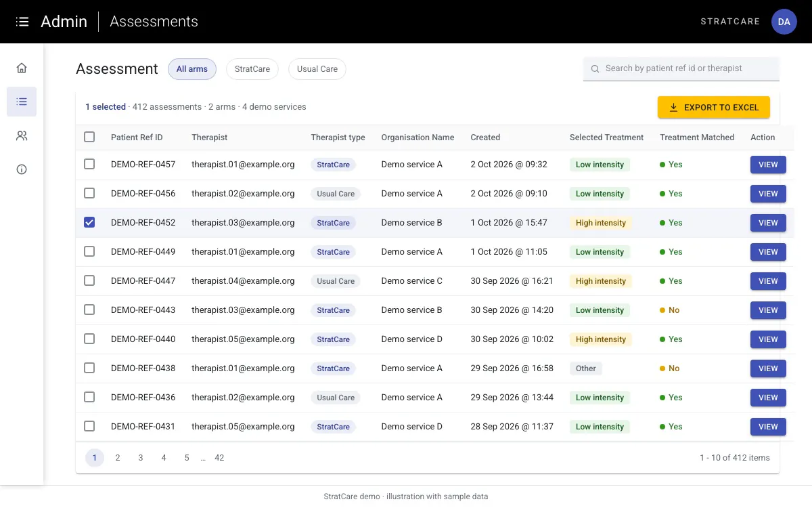Click the 1 selected counter text

pos(106,107)
